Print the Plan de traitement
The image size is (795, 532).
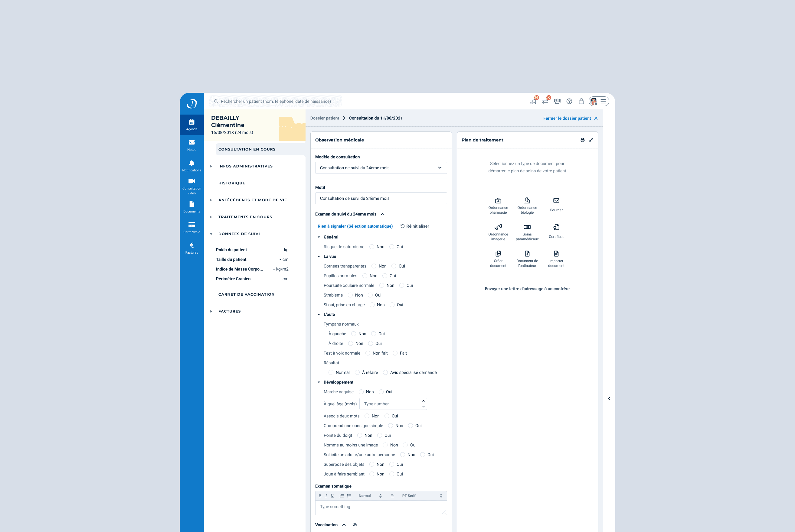583,140
